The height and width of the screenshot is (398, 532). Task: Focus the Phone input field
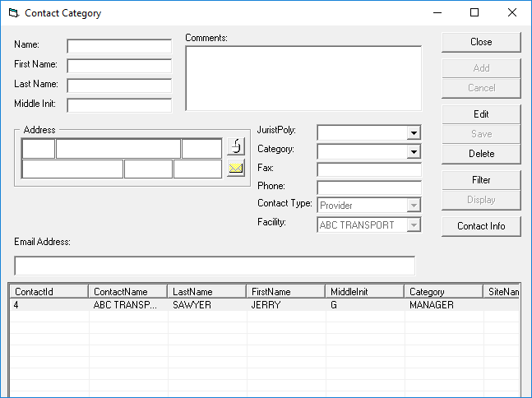[369, 187]
